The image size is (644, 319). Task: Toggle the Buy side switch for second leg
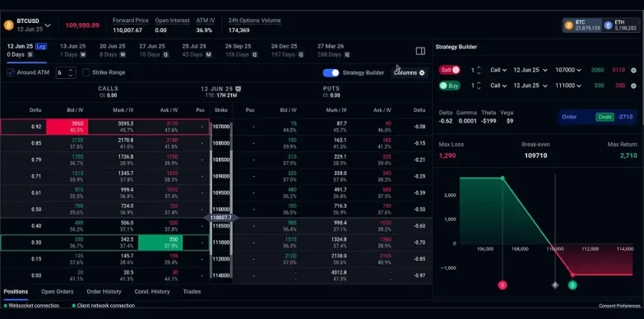pos(449,86)
